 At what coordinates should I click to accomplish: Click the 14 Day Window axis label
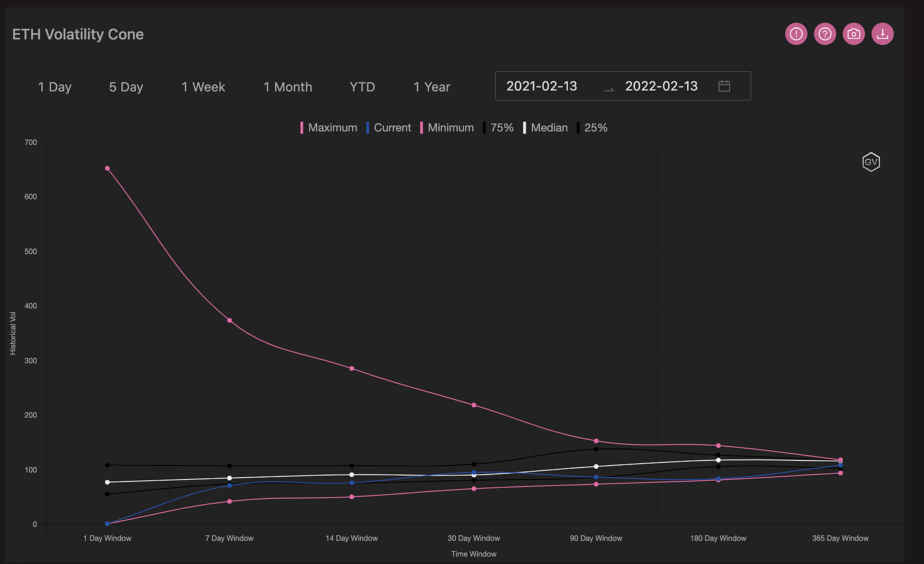352,538
